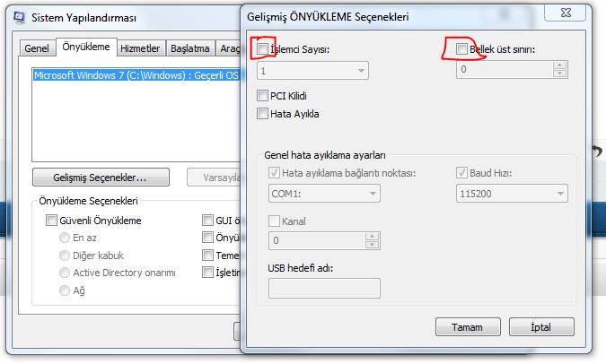The width and height of the screenshot is (606, 364).
Task: Enable the İşlemci Sayısı checkbox
Action: click(x=263, y=48)
